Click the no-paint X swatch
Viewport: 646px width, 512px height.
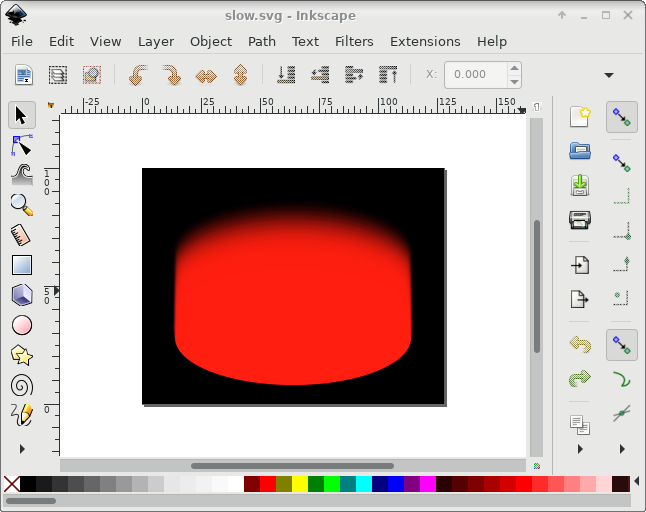[12, 484]
